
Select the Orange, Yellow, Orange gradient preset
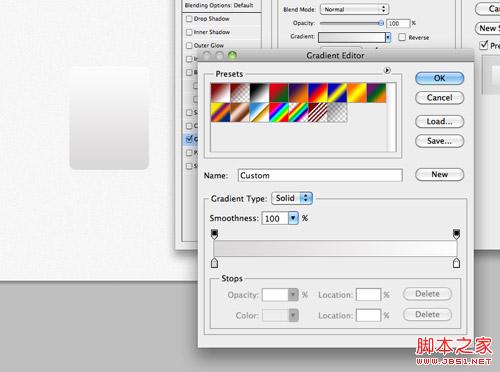pyautogui.click(x=357, y=93)
